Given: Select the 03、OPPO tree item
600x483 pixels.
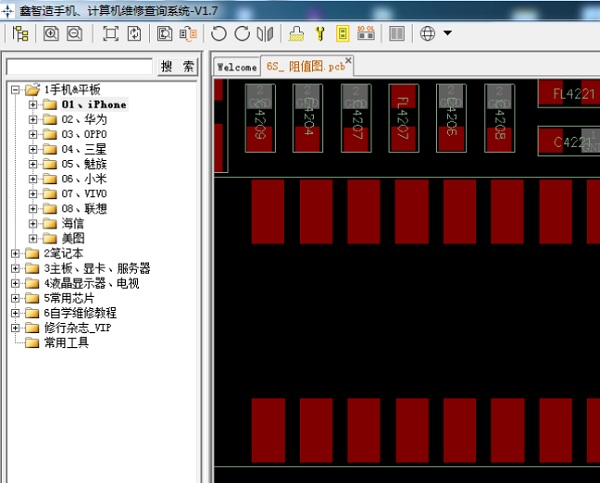Looking at the screenshot, I should tap(84, 134).
